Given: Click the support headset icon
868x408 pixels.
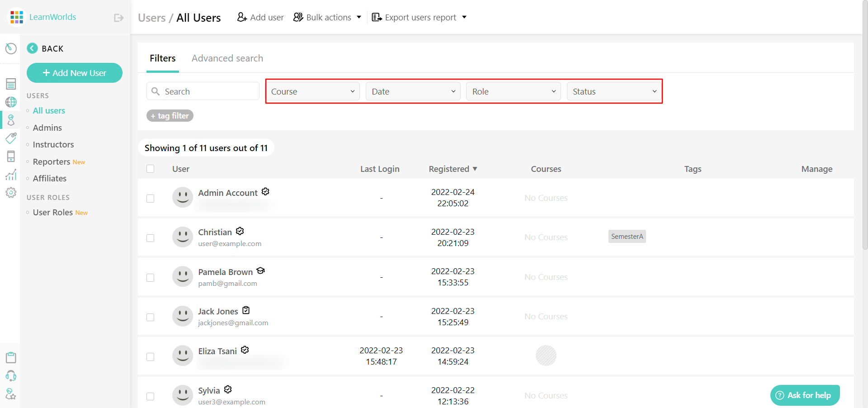Looking at the screenshot, I should coord(11,376).
